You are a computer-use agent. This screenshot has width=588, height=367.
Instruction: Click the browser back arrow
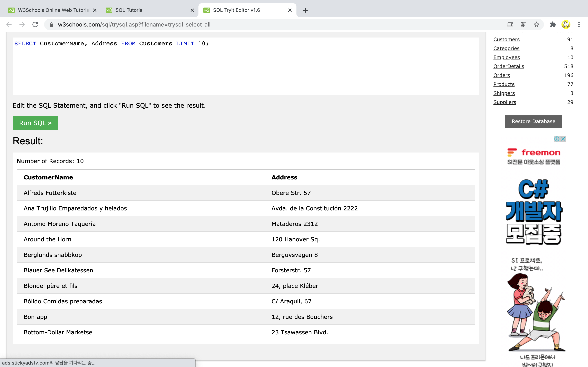(x=9, y=24)
